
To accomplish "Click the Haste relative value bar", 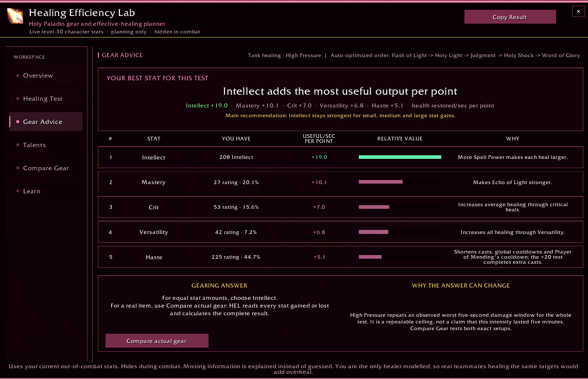I will point(400,257).
